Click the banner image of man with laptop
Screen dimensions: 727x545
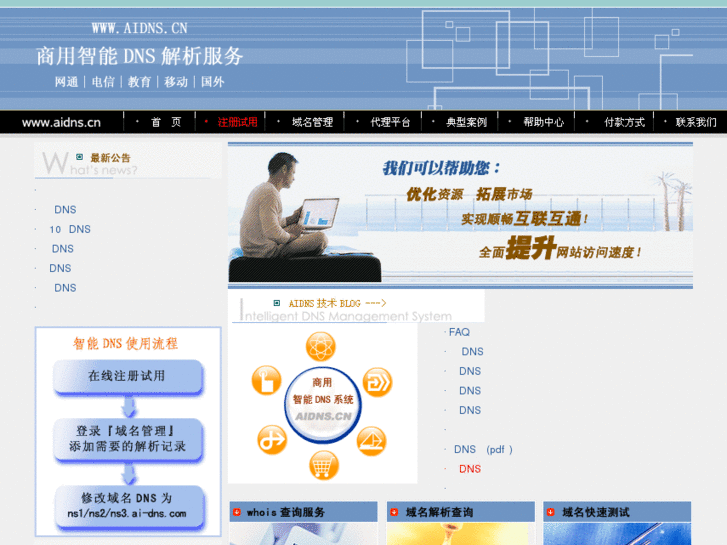click(x=460, y=216)
